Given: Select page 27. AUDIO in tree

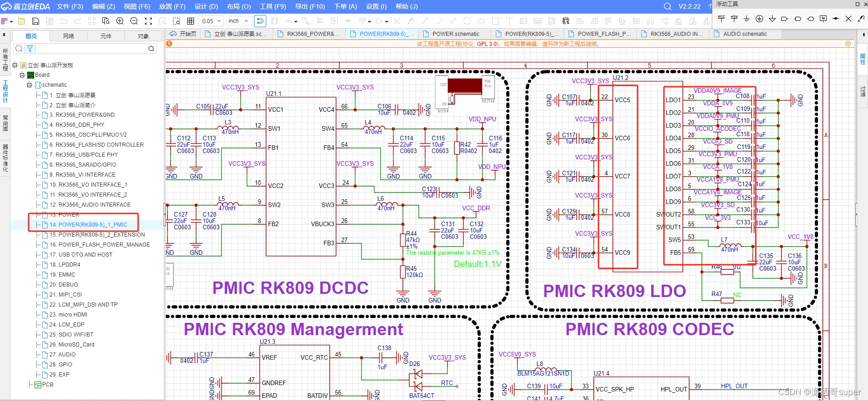Looking at the screenshot, I should pos(62,354).
